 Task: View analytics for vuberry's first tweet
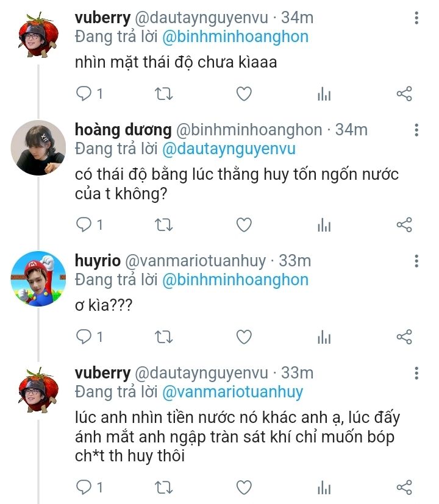coord(324,94)
